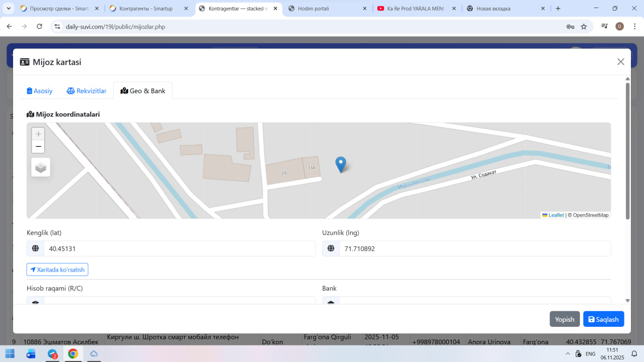The height and width of the screenshot is (362, 644).
Task: Switch to the Ka Re Prod YouTube tab
Action: [416, 9]
